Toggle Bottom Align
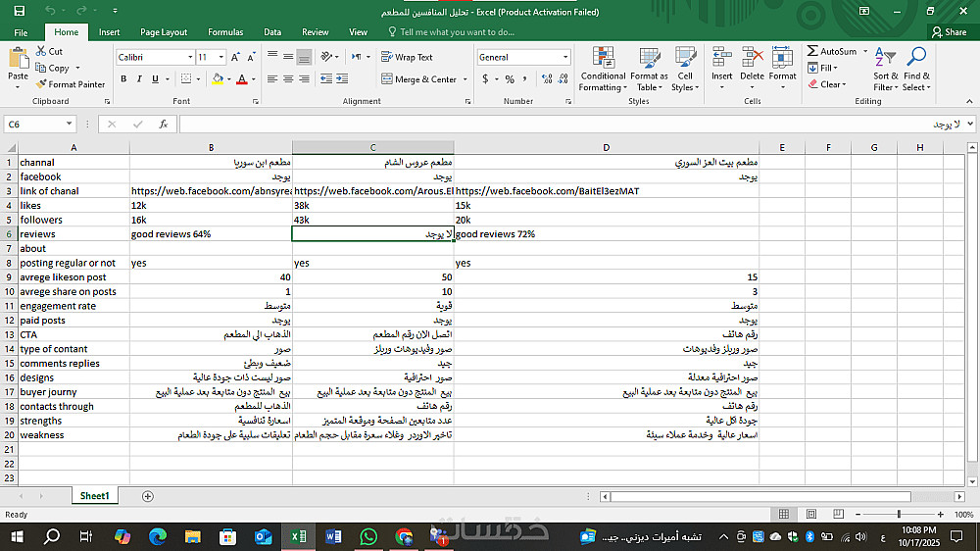Screen dimensions: 980x551 (304, 57)
